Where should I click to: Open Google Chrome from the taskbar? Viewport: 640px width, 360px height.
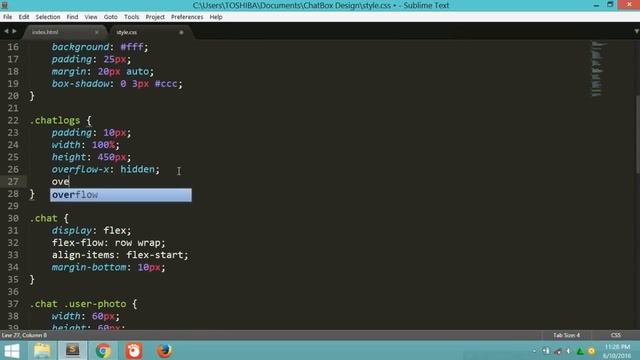103,351
